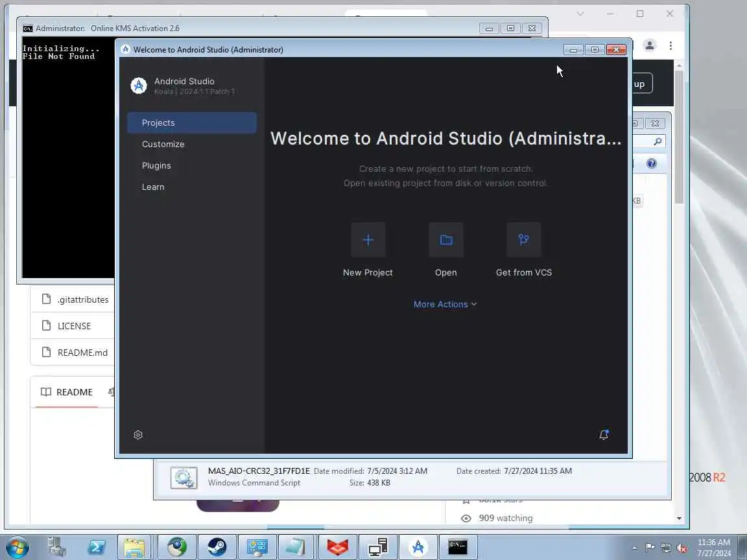The width and height of the screenshot is (747, 560).
Task: Show hidden system tray icons
Action: point(635,548)
